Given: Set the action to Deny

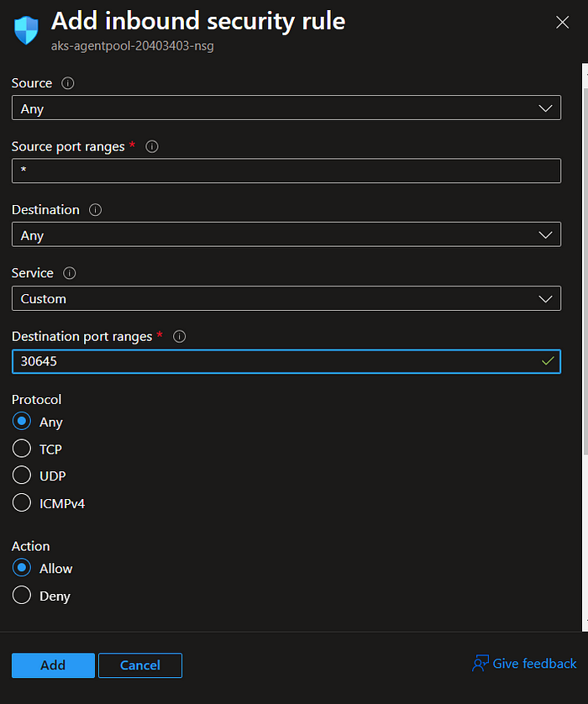Looking at the screenshot, I should [x=22, y=596].
